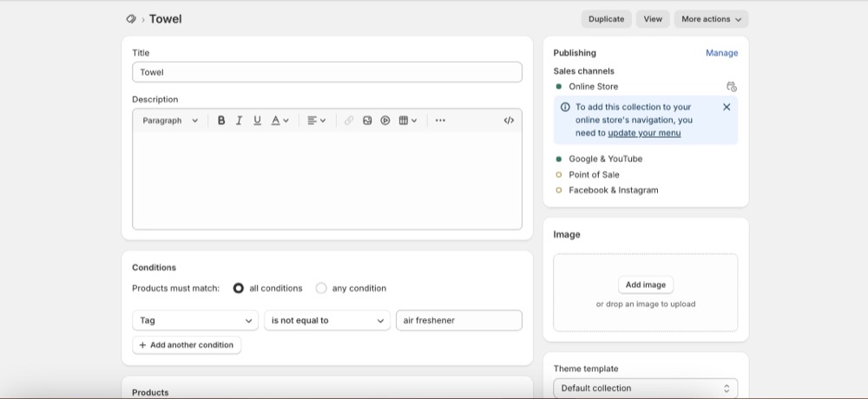
Task: Dismiss the update your menu notice
Action: click(x=727, y=107)
